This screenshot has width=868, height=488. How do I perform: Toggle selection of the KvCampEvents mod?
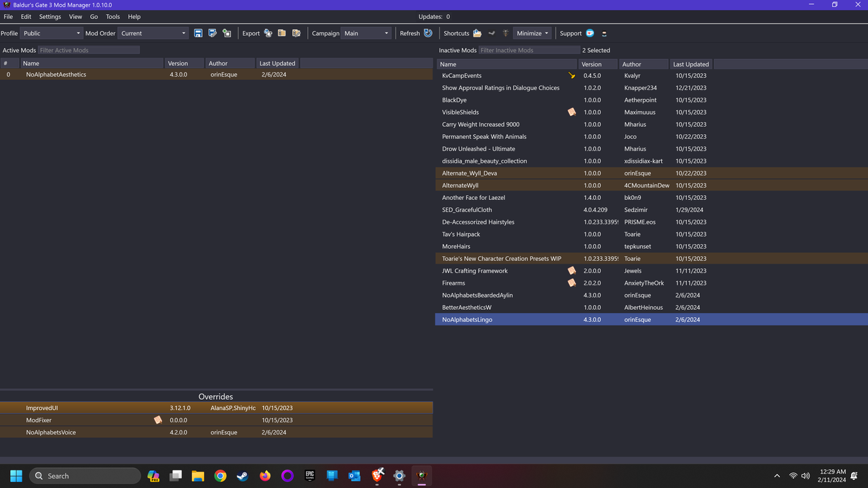click(x=509, y=75)
